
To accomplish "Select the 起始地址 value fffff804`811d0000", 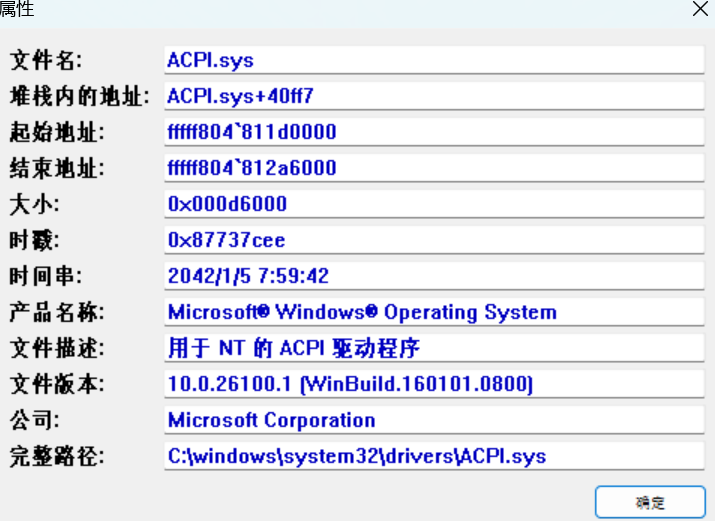I will click(434, 132).
